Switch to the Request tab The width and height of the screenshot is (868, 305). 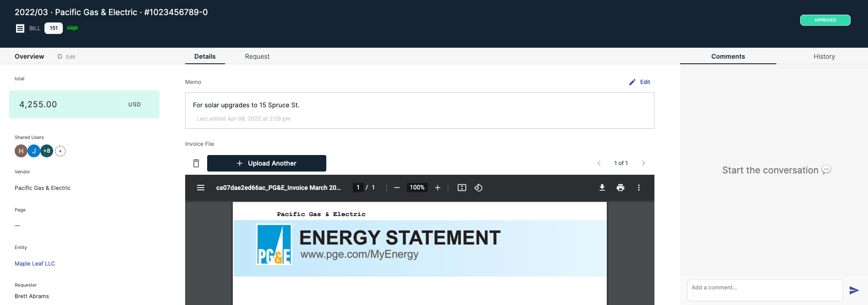point(257,56)
